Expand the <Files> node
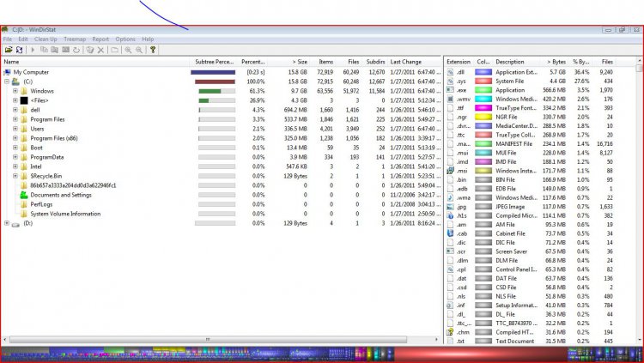The image size is (644, 363). point(15,100)
